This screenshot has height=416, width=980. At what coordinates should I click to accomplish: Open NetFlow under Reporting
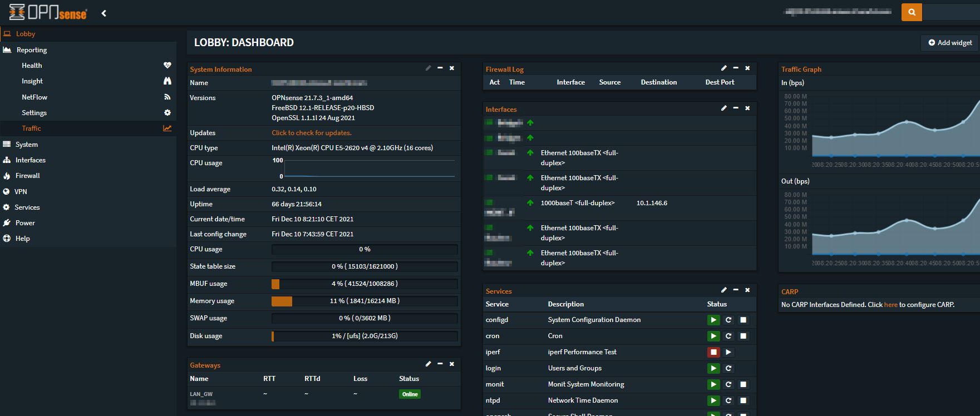88,97
